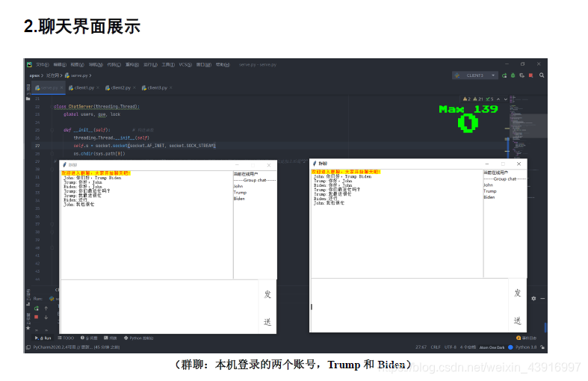Click the down arrow in Run panel
The image size is (588, 381).
click(46, 317)
